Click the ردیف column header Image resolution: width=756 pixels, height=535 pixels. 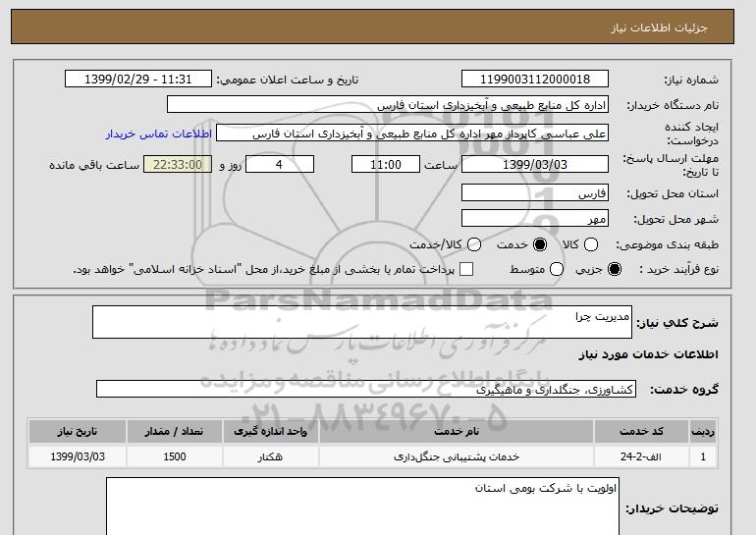click(703, 431)
